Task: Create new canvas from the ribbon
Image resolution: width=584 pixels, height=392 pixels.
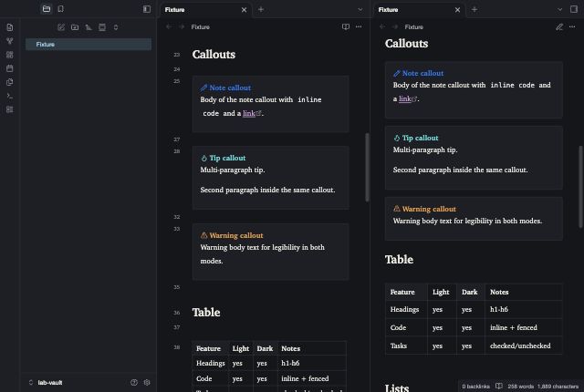Action: (10, 55)
